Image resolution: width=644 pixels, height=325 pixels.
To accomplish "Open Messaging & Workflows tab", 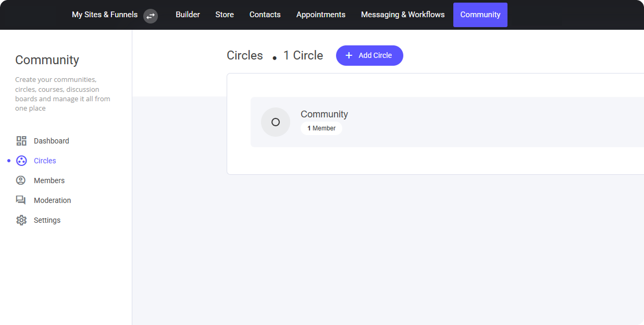I will [x=403, y=15].
